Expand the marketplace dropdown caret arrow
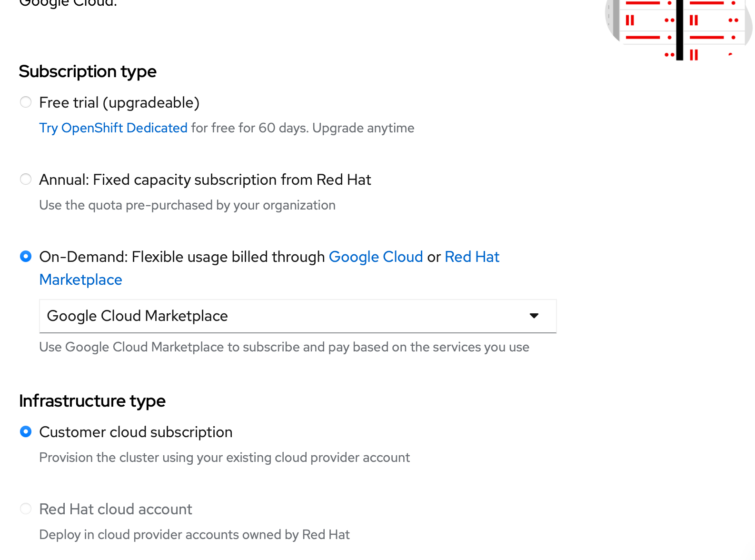Image resolution: width=755 pixels, height=560 pixels. pos(534,316)
